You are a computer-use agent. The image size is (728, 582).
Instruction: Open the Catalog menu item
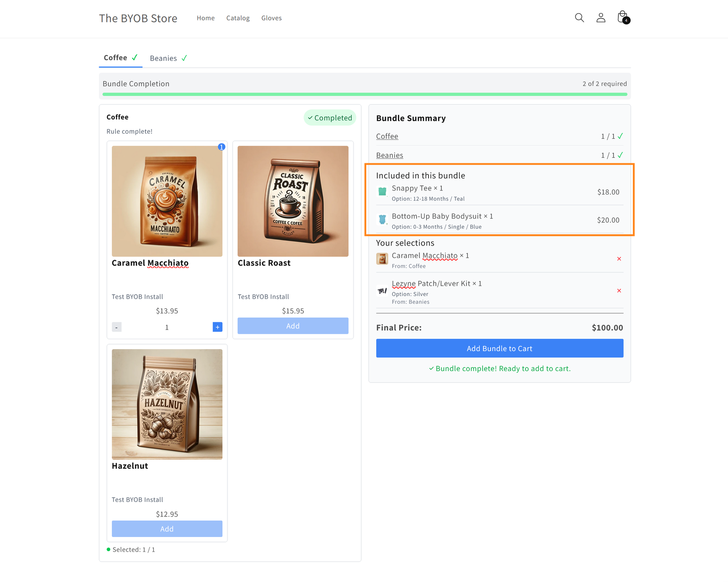tap(238, 18)
